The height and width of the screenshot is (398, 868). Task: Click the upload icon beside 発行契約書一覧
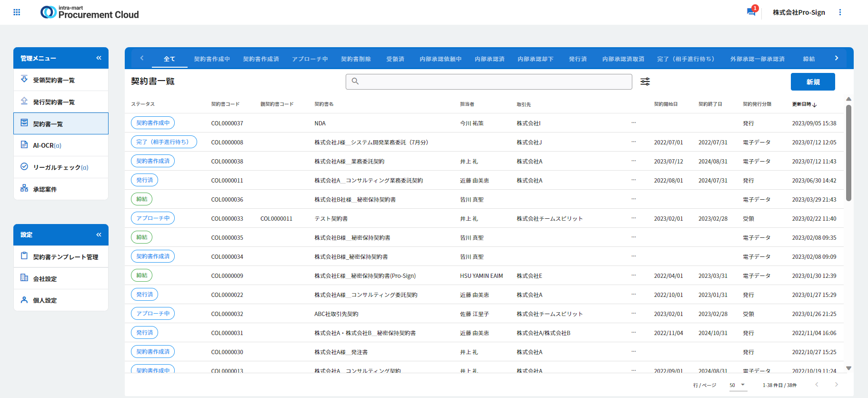click(x=24, y=101)
